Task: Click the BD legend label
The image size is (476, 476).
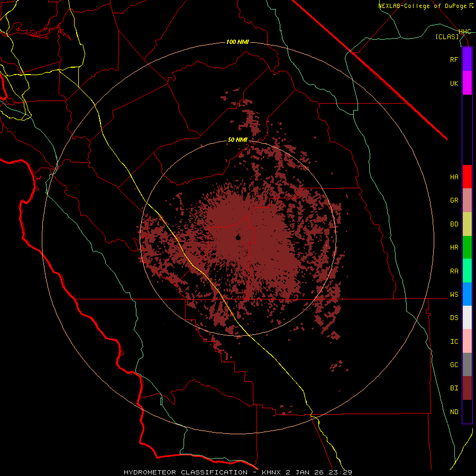Action: [x=454, y=224]
